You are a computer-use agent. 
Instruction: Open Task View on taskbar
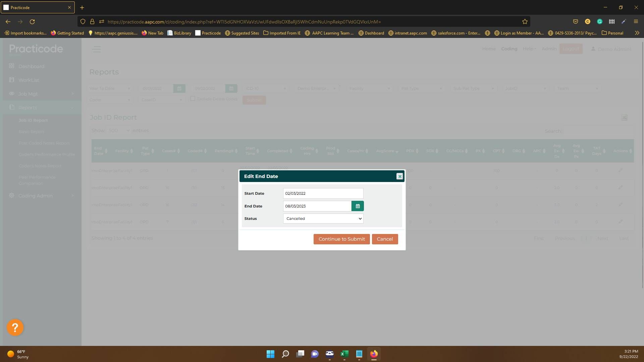tap(300, 354)
